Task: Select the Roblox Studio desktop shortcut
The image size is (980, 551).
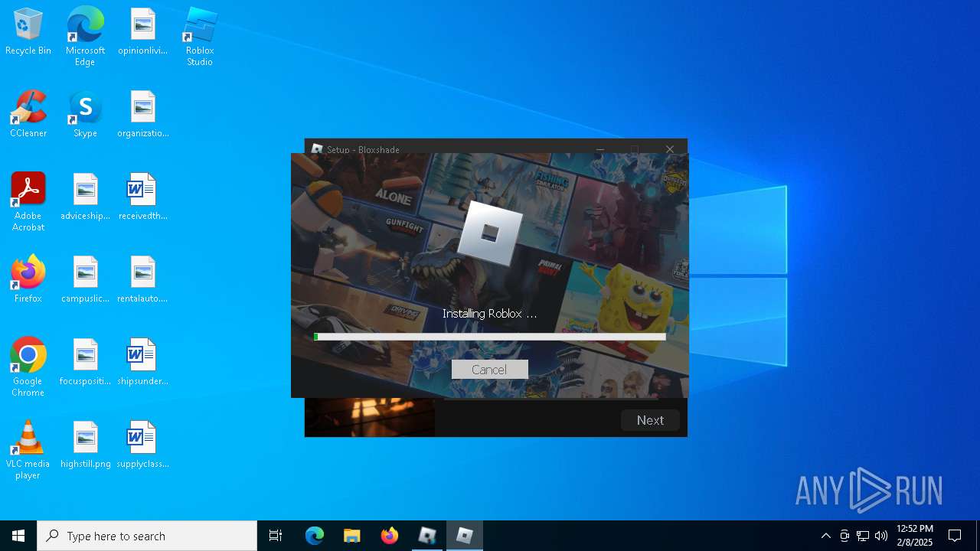Action: pos(200,36)
